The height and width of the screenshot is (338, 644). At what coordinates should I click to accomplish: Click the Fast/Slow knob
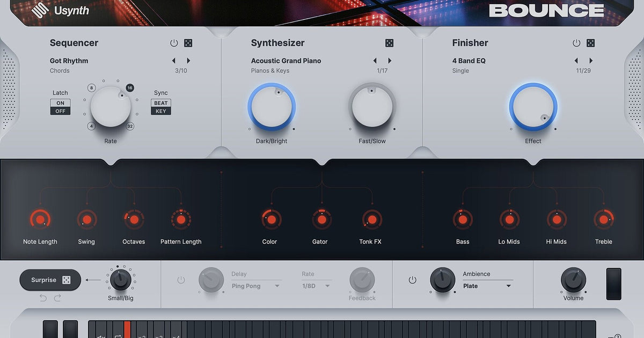coord(372,107)
